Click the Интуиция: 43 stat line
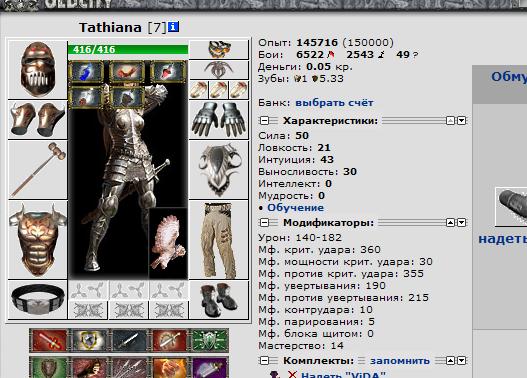Image resolution: width=527 pixels, height=378 pixels. (x=296, y=160)
